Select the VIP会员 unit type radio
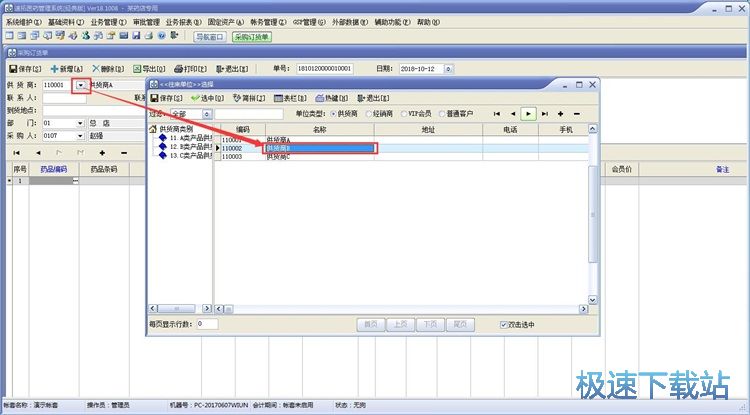Screen dimensions: 750x415 tap(404, 114)
